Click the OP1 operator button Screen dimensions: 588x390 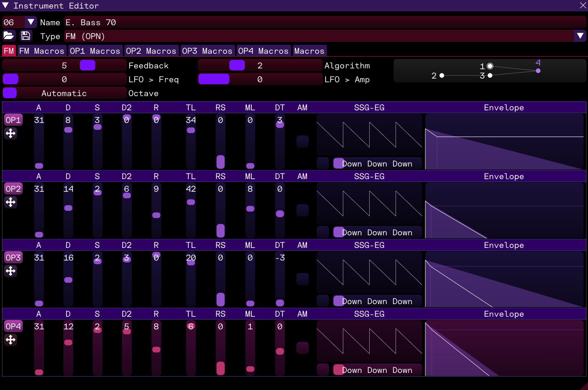pyautogui.click(x=13, y=120)
